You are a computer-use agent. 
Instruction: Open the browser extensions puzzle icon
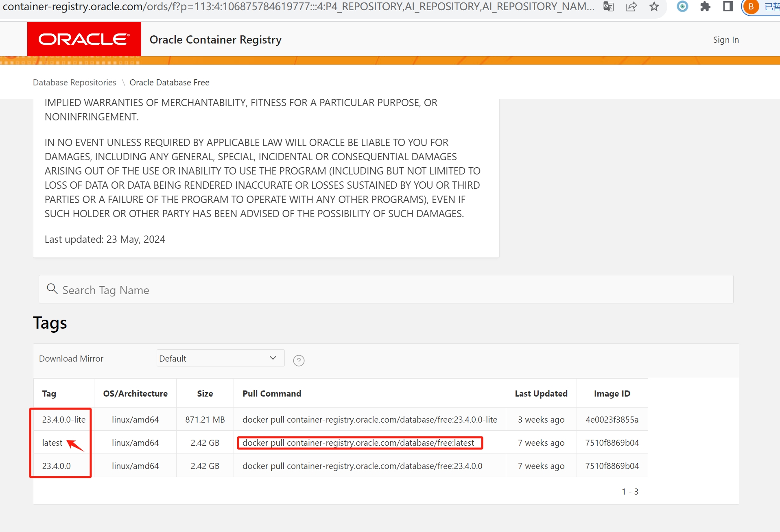(x=705, y=7)
